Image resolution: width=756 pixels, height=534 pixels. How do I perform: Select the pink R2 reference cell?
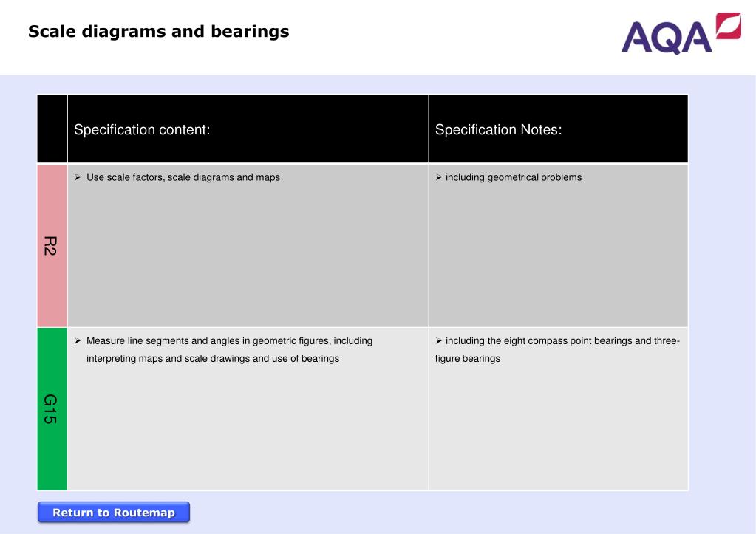pyautogui.click(x=52, y=246)
